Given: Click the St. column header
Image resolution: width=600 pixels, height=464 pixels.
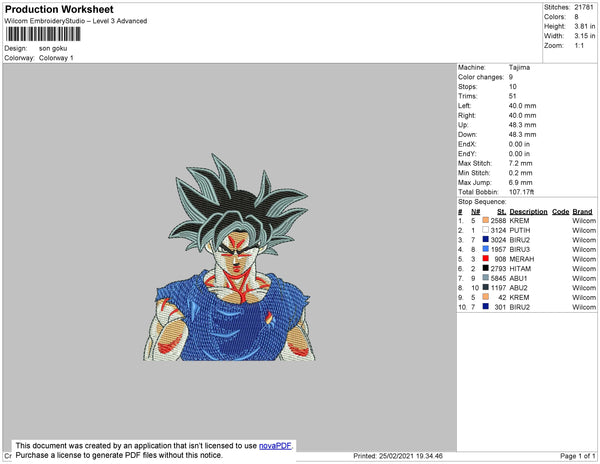Looking at the screenshot, I should (x=502, y=212).
